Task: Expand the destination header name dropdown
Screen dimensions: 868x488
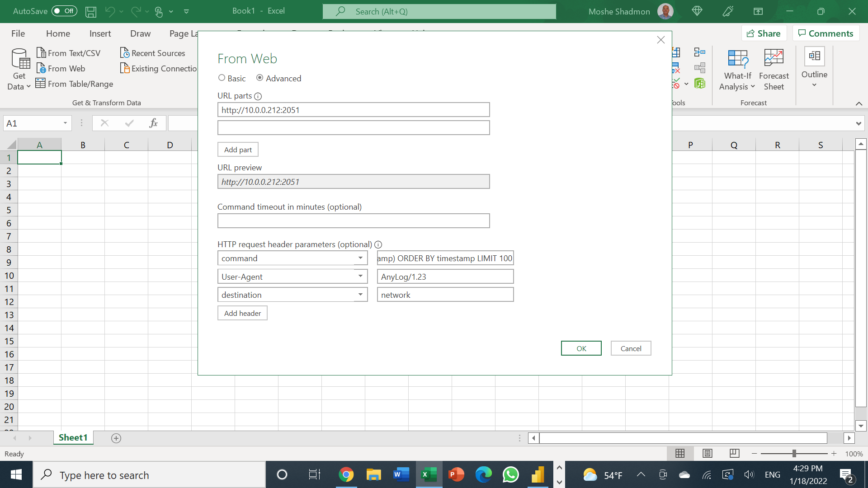Action: 360,295
